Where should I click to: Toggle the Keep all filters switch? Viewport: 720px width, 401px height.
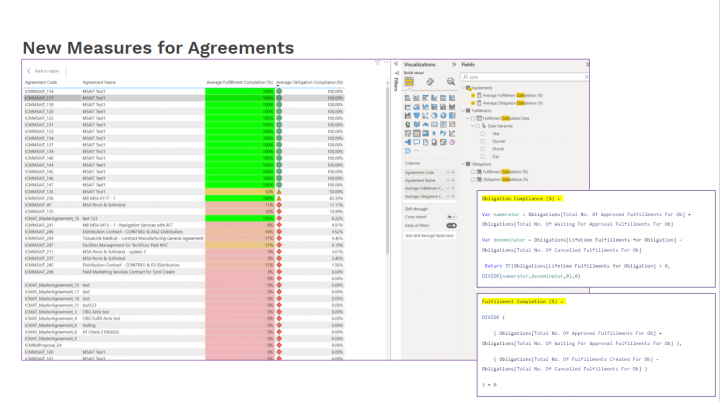pyautogui.click(x=451, y=226)
